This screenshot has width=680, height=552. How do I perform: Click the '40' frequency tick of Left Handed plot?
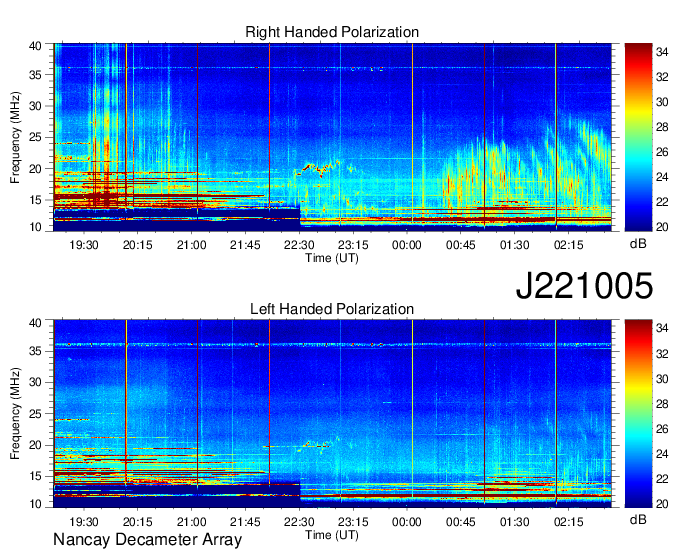point(35,322)
